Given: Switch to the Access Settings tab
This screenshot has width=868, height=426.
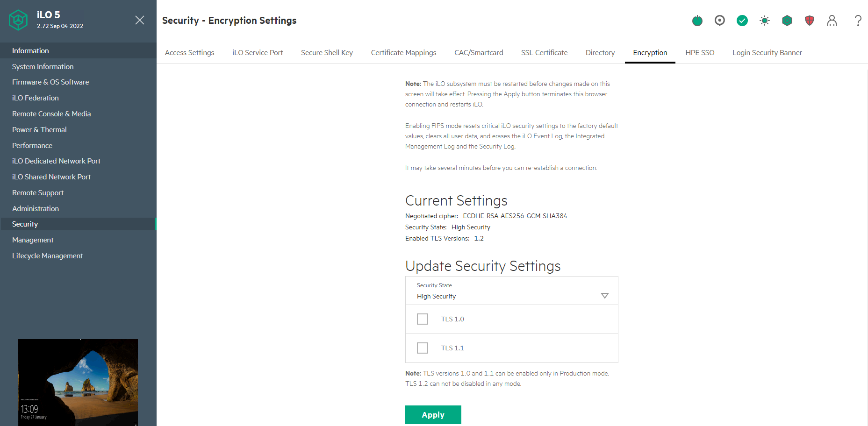Looking at the screenshot, I should pos(189,53).
